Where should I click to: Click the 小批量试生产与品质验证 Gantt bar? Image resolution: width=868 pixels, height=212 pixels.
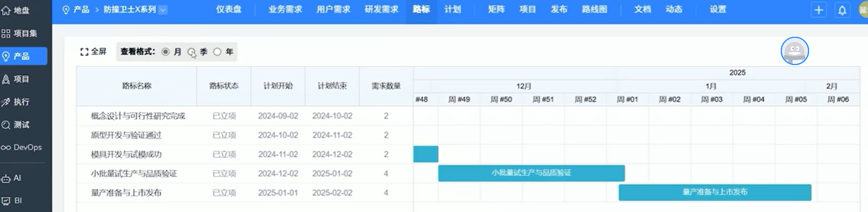click(x=531, y=173)
